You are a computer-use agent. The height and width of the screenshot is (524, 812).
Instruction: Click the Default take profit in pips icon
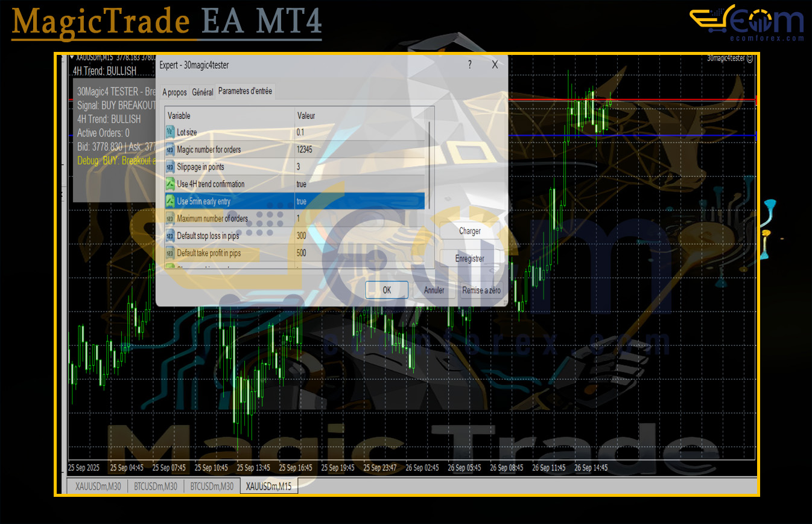coord(170,253)
